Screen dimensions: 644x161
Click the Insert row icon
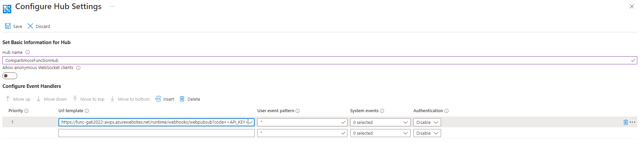pyautogui.click(x=158, y=99)
